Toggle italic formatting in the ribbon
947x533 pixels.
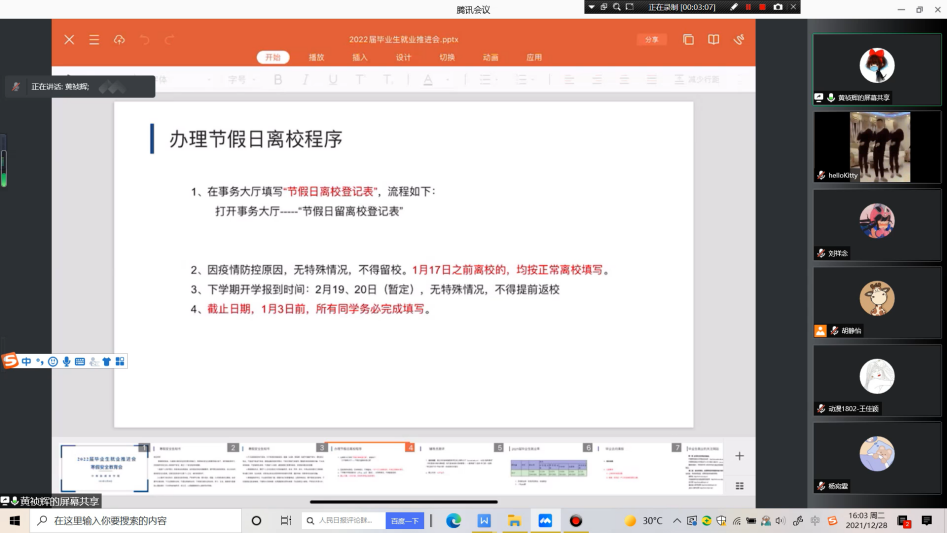tap(305, 79)
